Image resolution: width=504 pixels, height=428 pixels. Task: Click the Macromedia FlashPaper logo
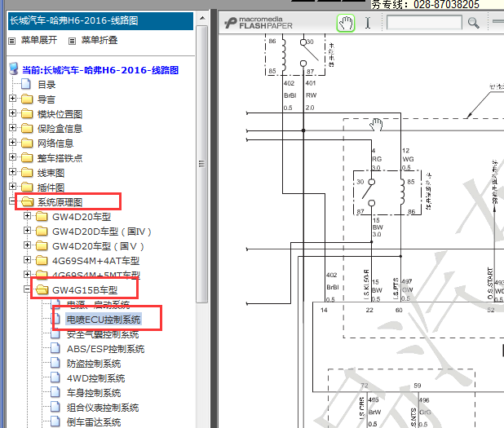pyautogui.click(x=259, y=23)
